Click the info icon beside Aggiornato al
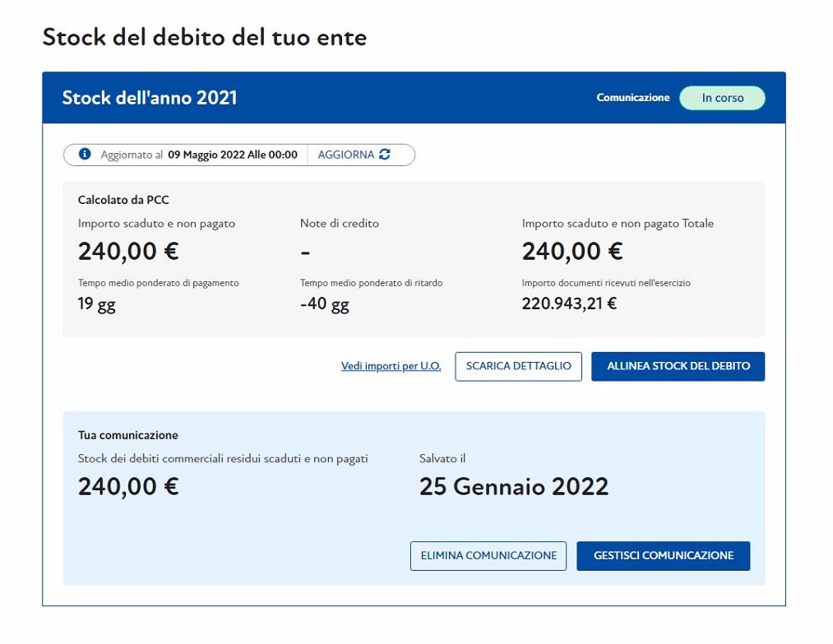The width and height of the screenshot is (833, 644). (85, 155)
